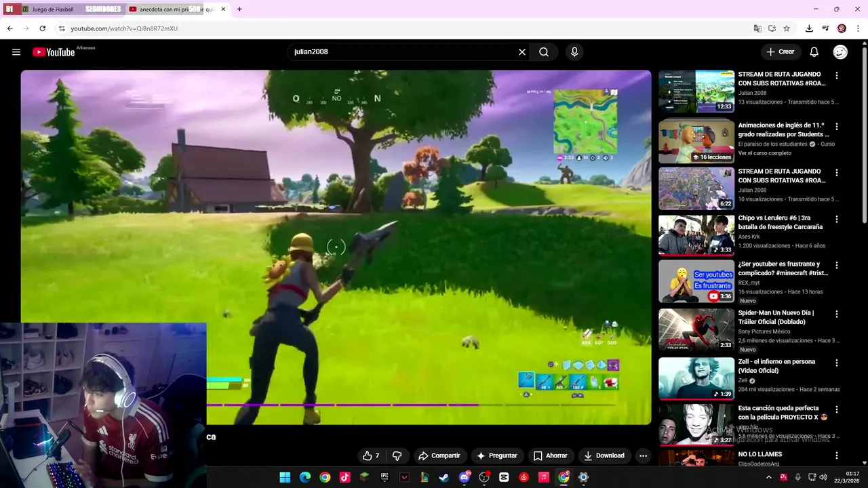This screenshot has height=488, width=868.
Task: Translate this page icon
Action: (757, 28)
